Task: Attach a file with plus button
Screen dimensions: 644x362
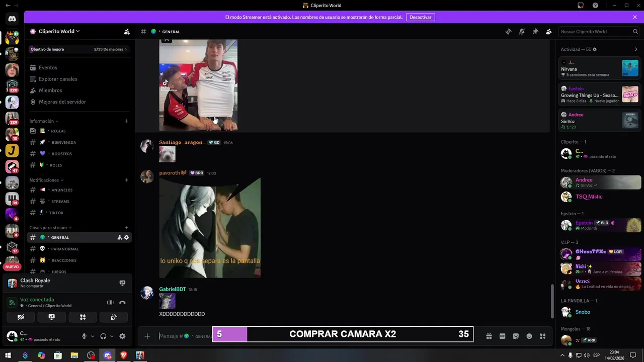Action: click(147, 336)
